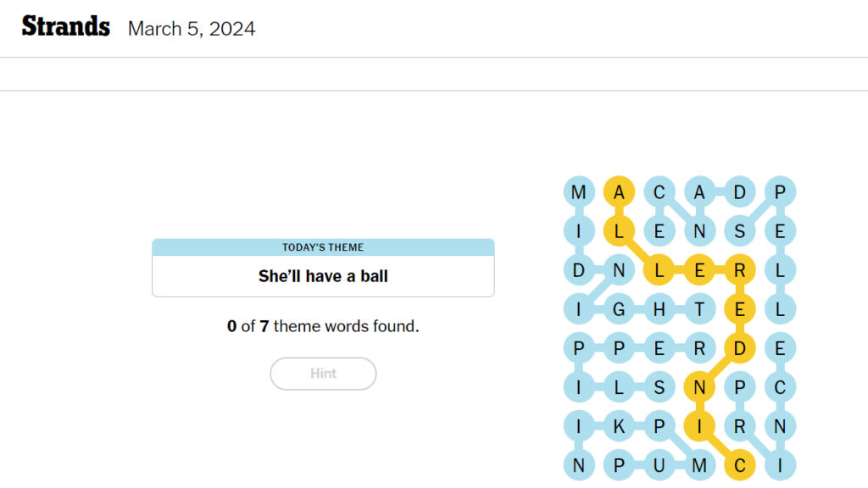Image resolution: width=868 pixels, height=488 pixels.
Task: Click the Hint button
Action: (x=323, y=374)
